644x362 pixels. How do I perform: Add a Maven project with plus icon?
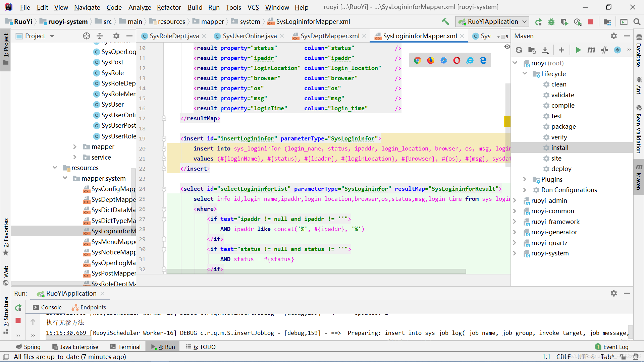[561, 50]
